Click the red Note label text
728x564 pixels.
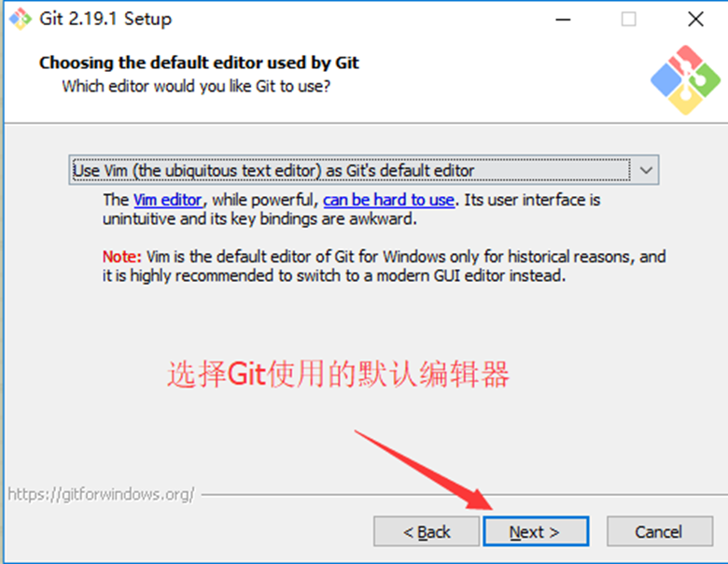(121, 257)
